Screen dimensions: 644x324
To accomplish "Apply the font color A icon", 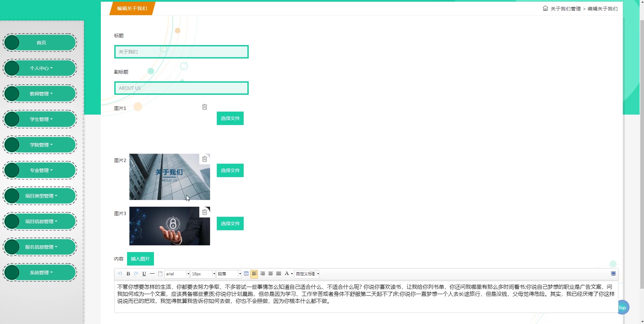I will click(287, 274).
